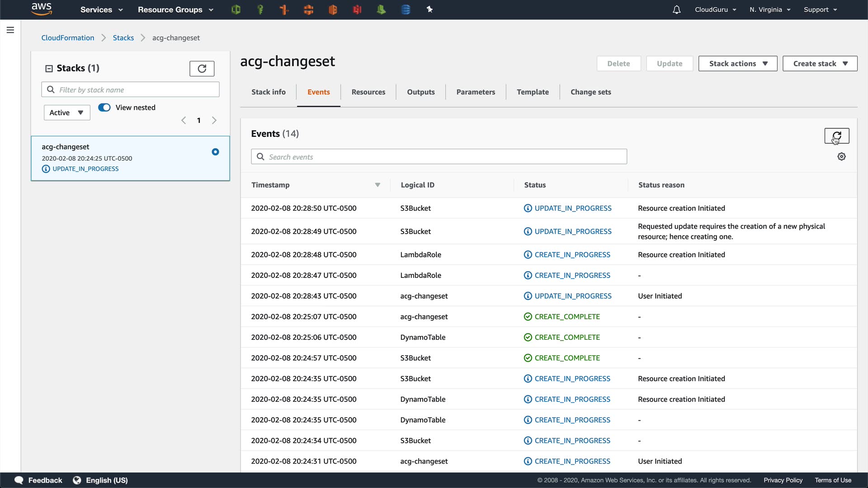Image resolution: width=868 pixels, height=488 pixels.
Task: Click the CloudFormation breadcrumb link
Action: (x=68, y=38)
